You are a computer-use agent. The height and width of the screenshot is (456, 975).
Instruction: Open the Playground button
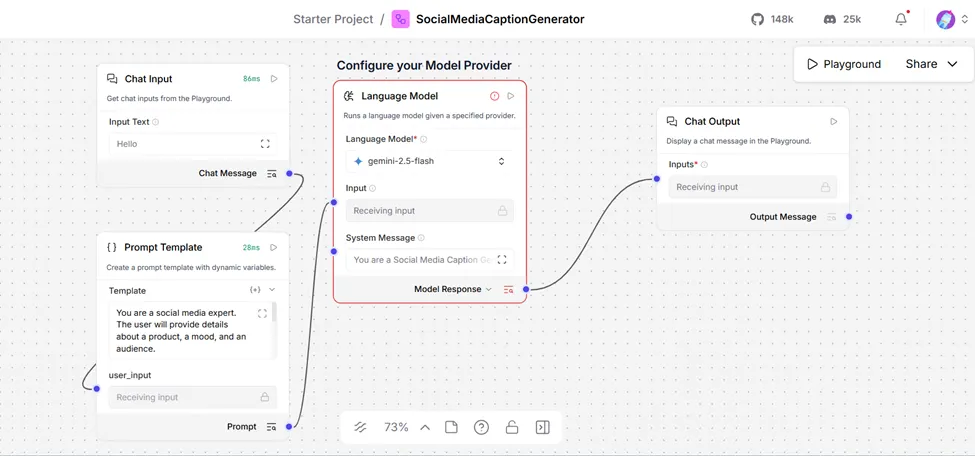point(844,64)
